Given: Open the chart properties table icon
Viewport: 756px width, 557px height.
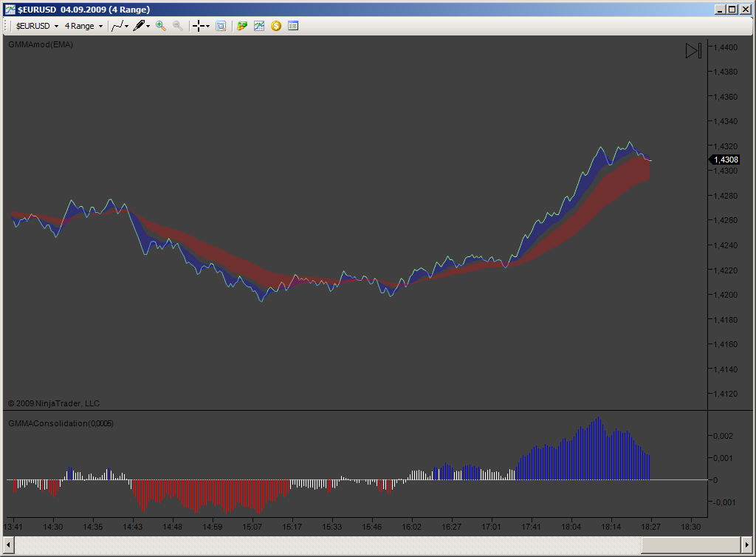Looking at the screenshot, I should pyautogui.click(x=292, y=26).
